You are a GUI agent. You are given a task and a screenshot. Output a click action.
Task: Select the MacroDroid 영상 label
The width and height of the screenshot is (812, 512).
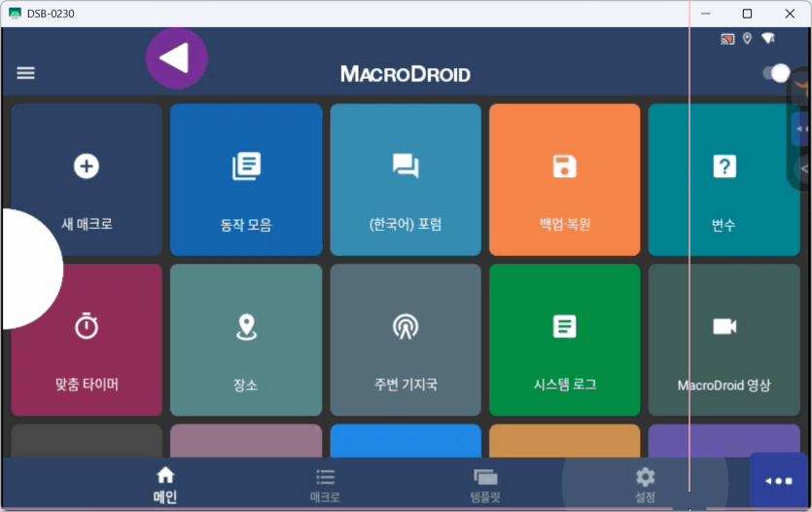(724, 385)
